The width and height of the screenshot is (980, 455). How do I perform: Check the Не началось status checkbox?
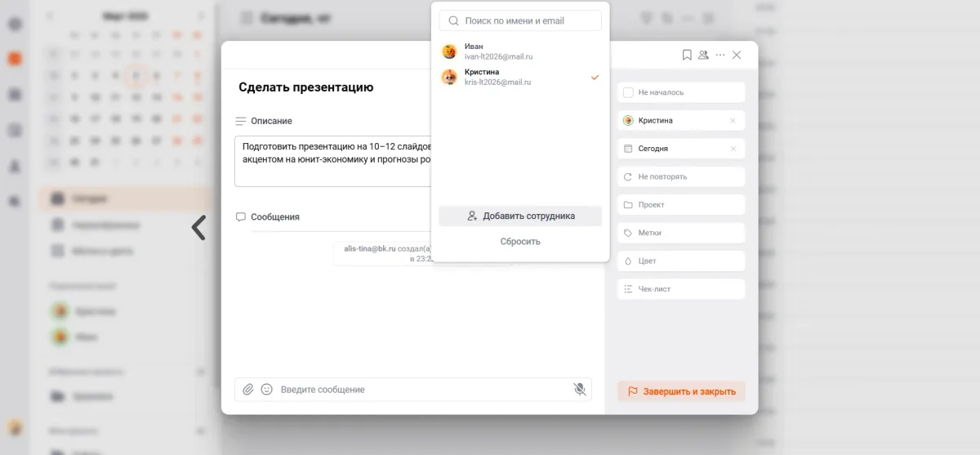coord(628,92)
